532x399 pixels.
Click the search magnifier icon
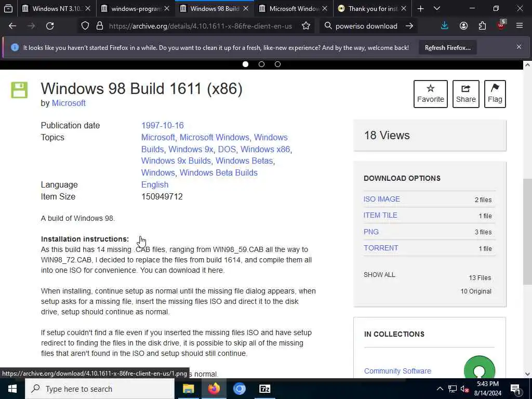[328, 26]
